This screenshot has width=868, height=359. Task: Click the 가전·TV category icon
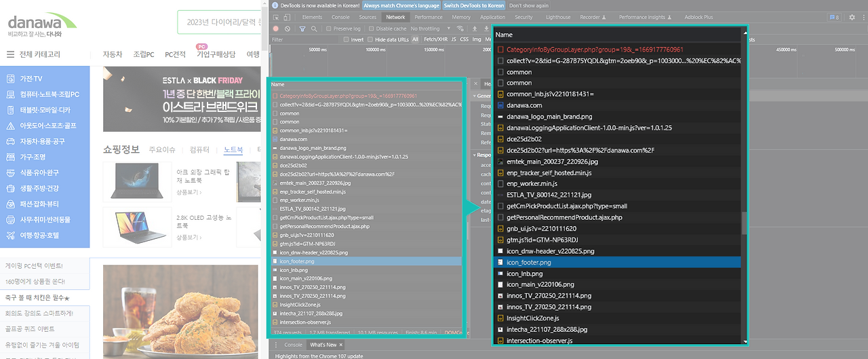pyautogui.click(x=12, y=79)
